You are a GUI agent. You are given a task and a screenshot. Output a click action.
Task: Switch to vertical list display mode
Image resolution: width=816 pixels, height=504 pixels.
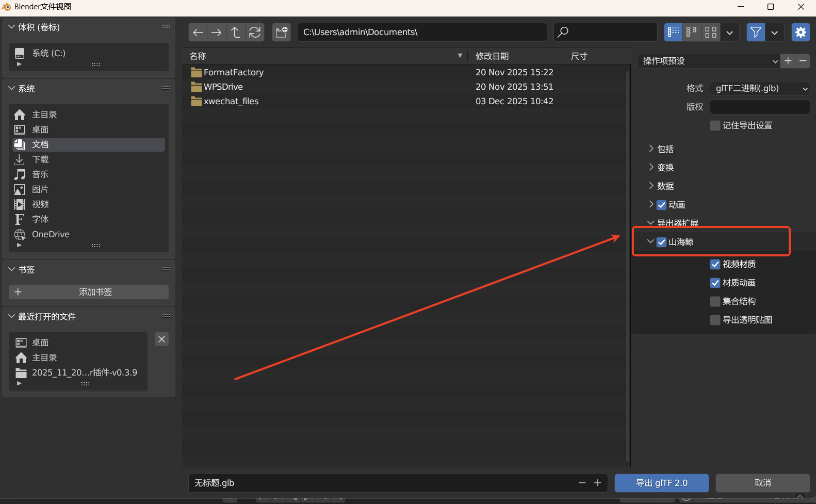673,32
